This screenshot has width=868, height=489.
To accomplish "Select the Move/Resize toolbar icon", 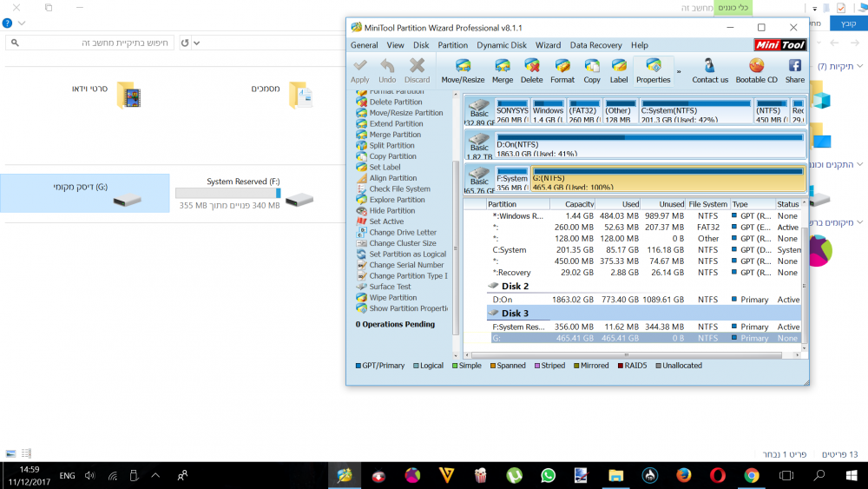I will 463,66.
